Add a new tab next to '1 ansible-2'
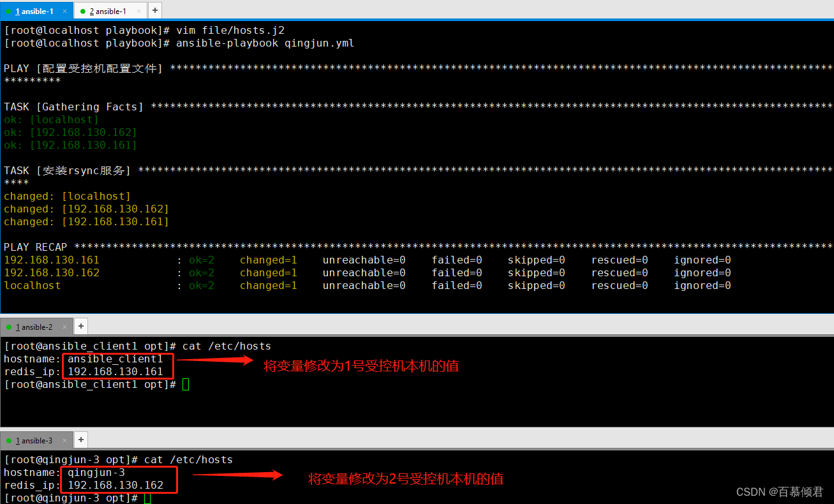Image resolution: width=834 pixels, height=504 pixels. click(x=80, y=327)
